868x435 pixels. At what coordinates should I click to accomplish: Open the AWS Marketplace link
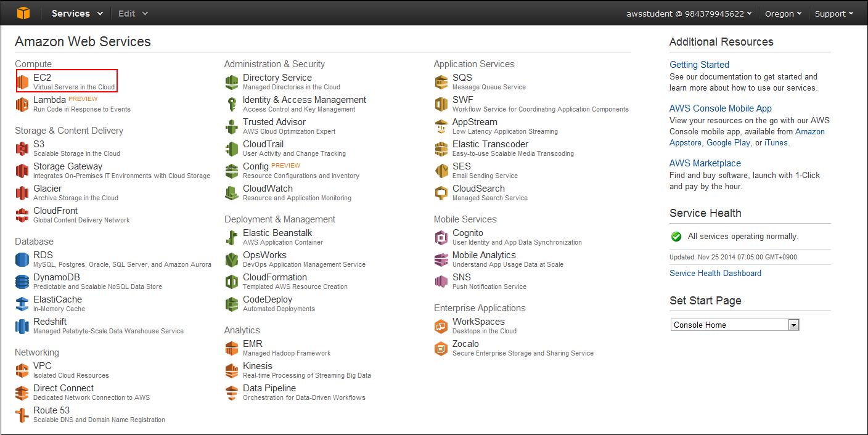(705, 163)
